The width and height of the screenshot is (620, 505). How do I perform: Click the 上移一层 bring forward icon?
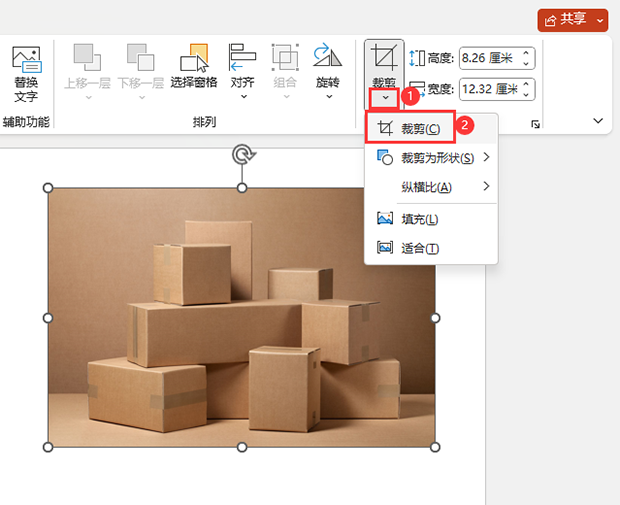(87, 57)
